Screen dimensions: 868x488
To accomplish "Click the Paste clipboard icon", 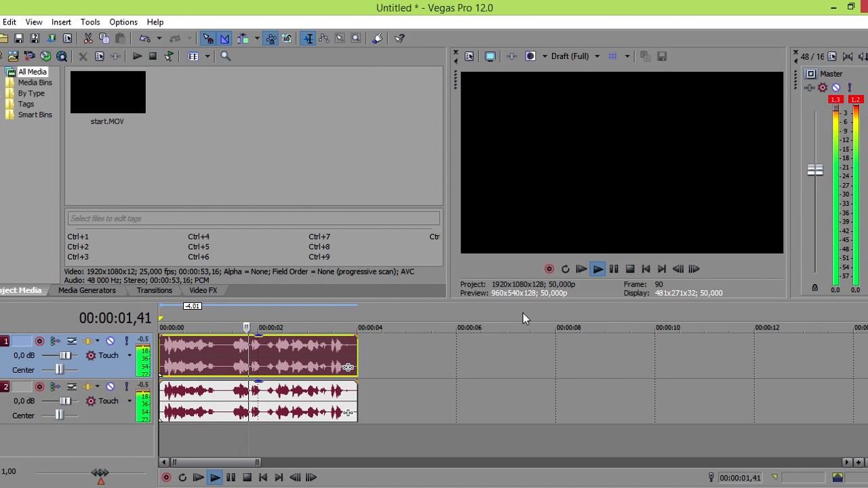I will [120, 39].
